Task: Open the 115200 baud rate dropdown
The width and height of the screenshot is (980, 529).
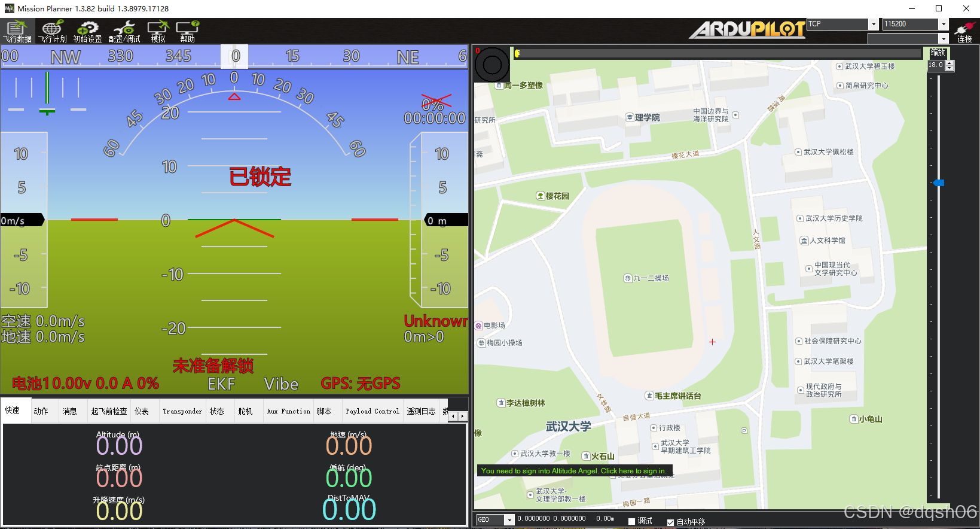Action: [944, 24]
